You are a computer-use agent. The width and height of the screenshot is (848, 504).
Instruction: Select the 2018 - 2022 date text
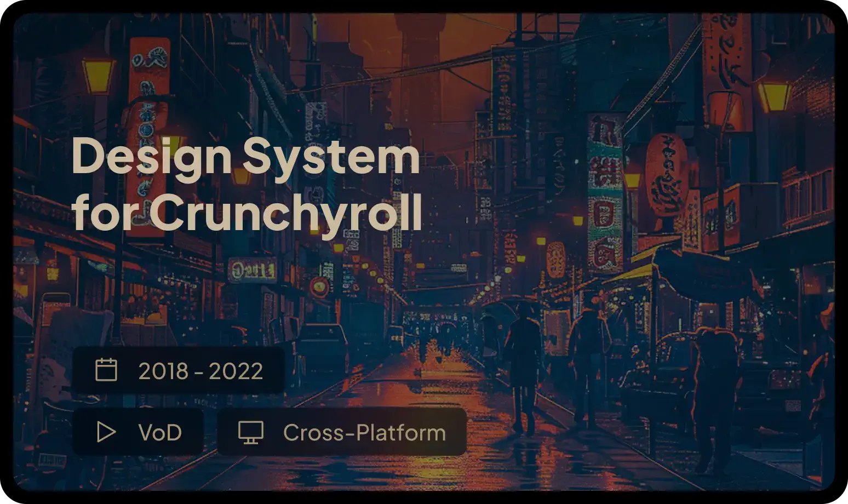[200, 371]
